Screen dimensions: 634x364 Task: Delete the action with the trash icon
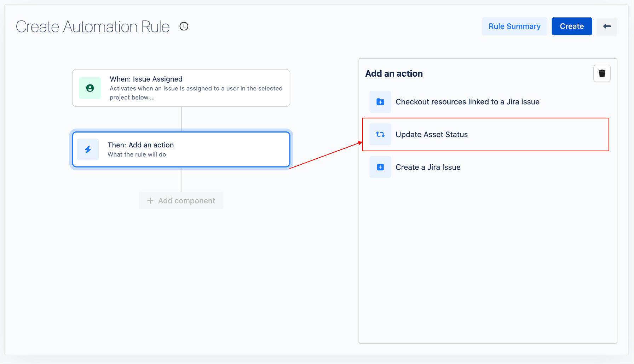point(601,74)
